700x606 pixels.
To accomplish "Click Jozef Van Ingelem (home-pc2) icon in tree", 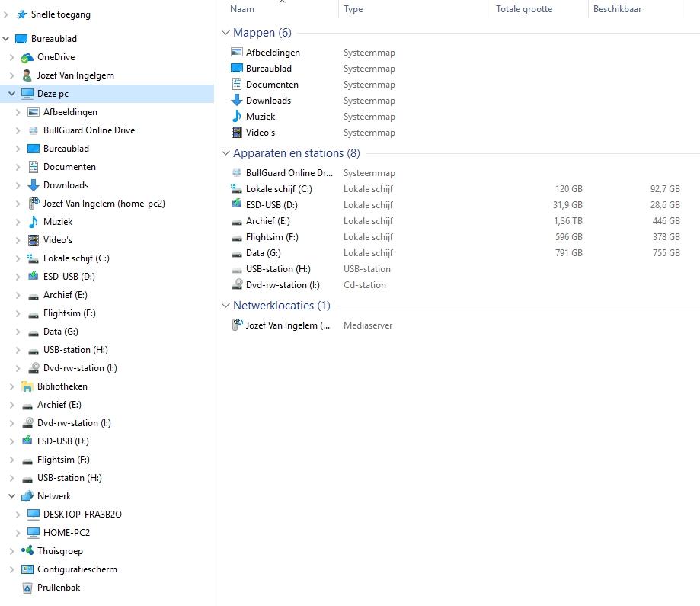I will (x=34, y=204).
